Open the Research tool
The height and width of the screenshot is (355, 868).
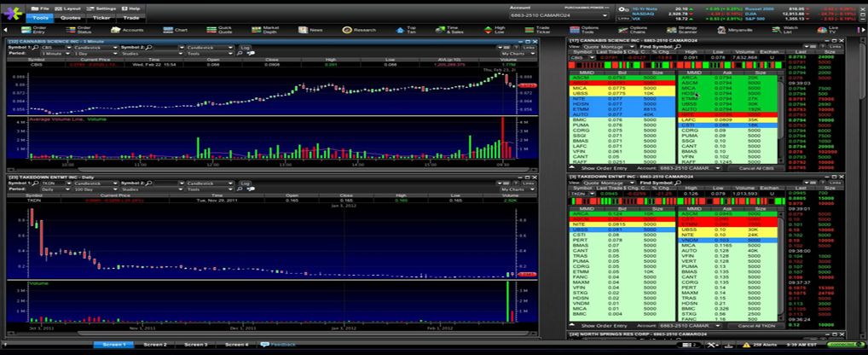point(359,30)
